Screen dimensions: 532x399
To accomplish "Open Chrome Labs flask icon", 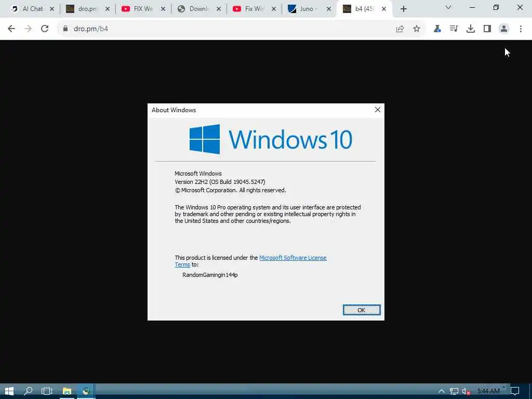I will tap(437, 29).
